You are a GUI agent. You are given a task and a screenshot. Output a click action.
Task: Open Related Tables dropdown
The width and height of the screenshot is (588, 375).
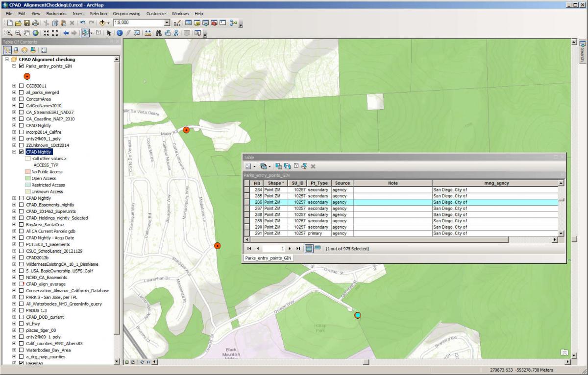pyautogui.click(x=265, y=166)
